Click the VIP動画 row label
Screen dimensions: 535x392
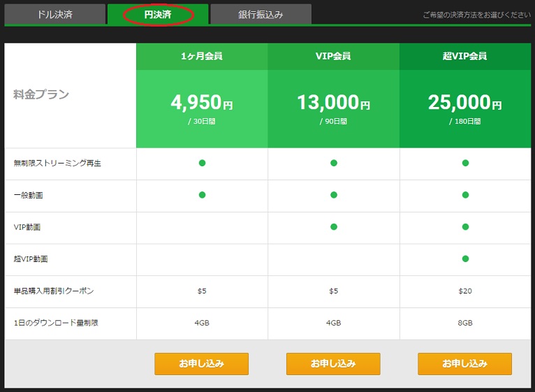(x=27, y=227)
